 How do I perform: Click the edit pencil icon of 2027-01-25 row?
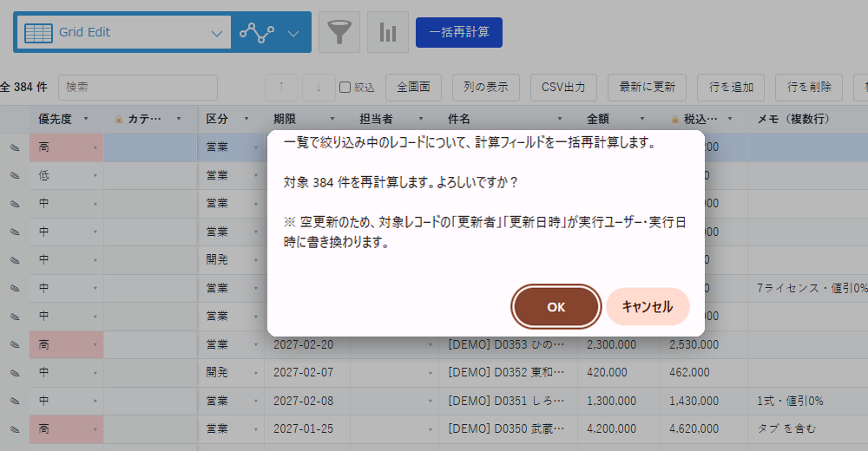click(x=15, y=429)
